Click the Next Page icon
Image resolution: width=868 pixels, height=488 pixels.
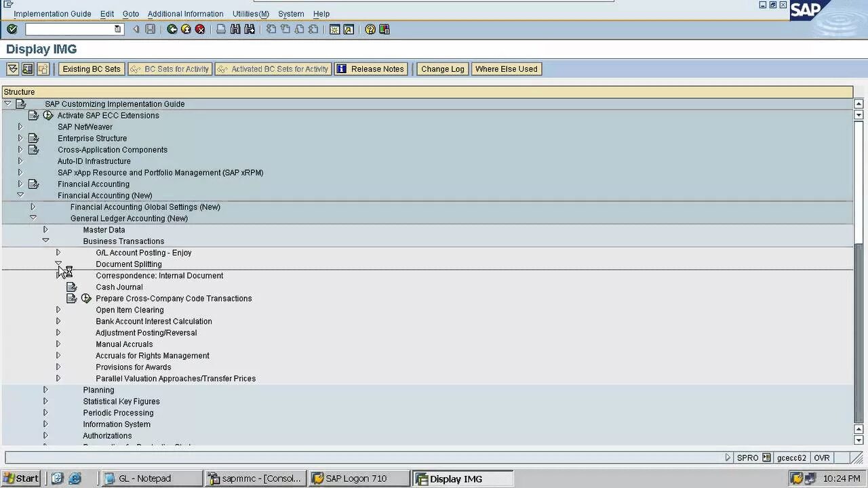point(299,29)
